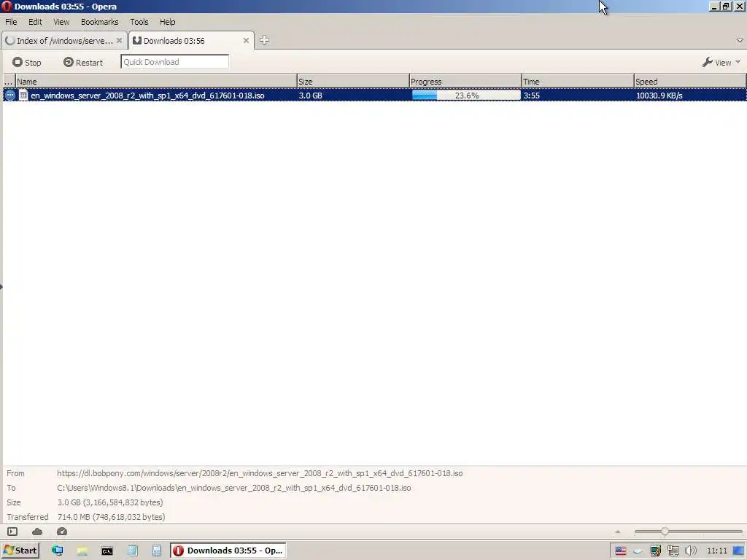
Task: Click the download status icon in the row
Action: [10, 96]
